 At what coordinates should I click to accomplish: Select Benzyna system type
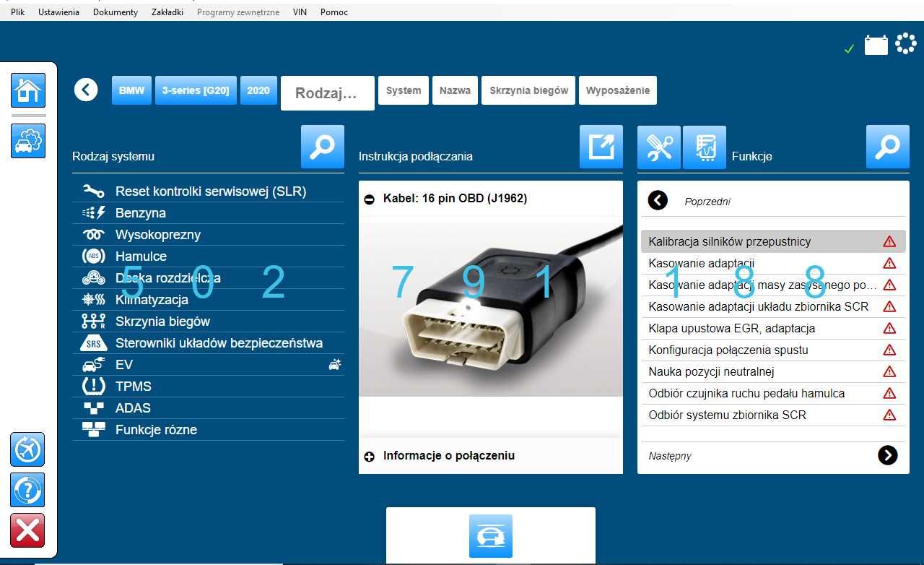[x=208, y=213]
